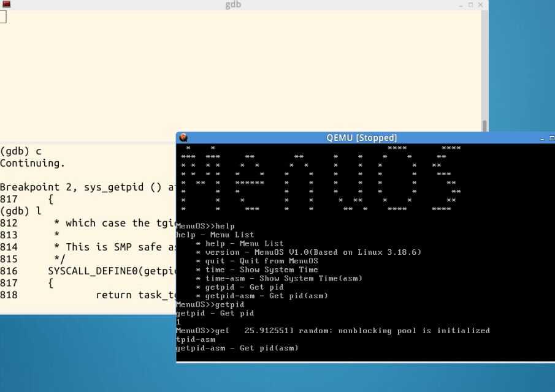Minimize the gdb window
555x392 pixels.
(x=461, y=5)
